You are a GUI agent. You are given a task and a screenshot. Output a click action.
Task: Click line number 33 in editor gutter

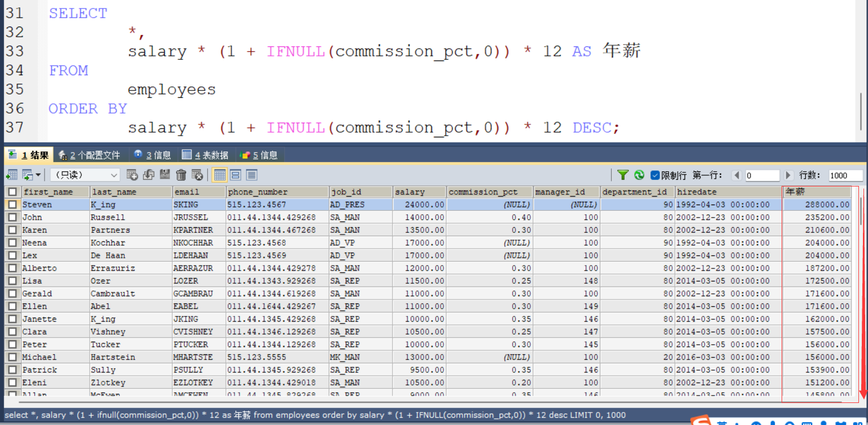[x=15, y=51]
